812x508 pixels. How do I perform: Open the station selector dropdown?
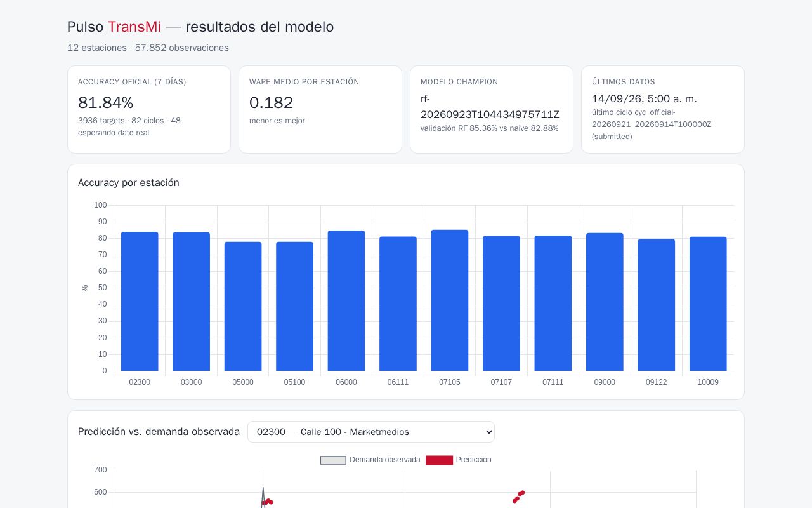coord(371,432)
